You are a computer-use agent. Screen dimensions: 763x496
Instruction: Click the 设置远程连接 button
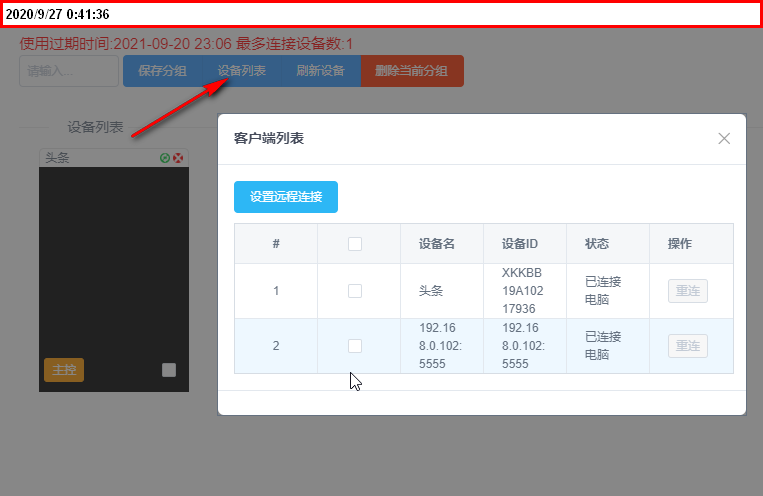[x=286, y=197]
